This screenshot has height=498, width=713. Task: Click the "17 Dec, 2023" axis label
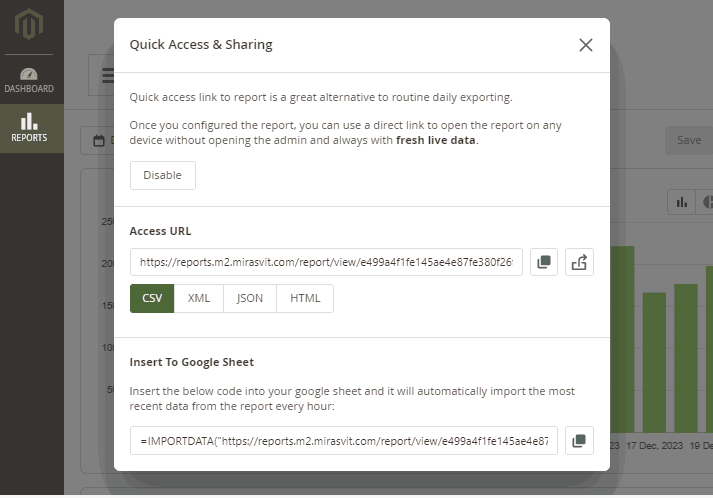[x=654, y=446]
